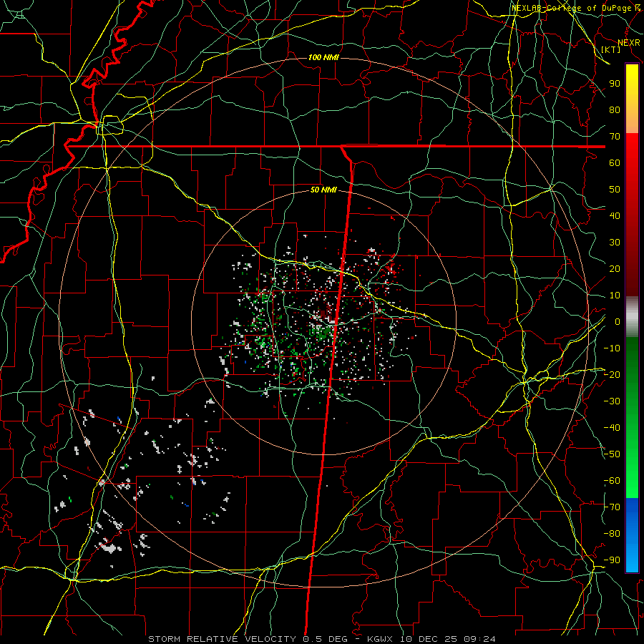Click the -10 value on velocity scale
This screenshot has width=644, height=644.
pyautogui.click(x=612, y=348)
